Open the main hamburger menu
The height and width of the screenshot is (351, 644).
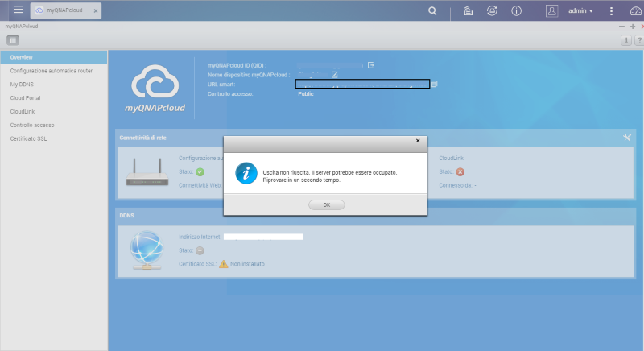(19, 10)
